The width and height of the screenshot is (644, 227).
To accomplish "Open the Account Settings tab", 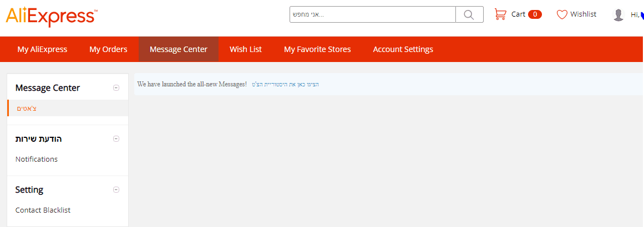I will (x=403, y=49).
